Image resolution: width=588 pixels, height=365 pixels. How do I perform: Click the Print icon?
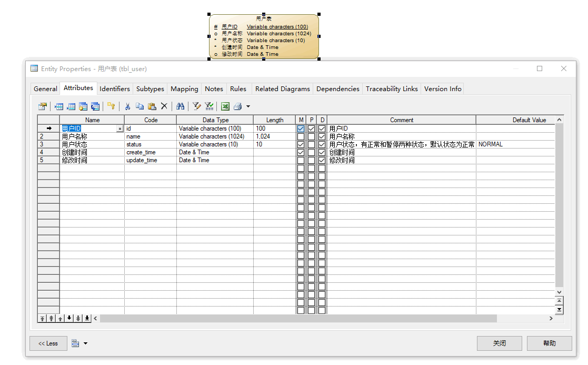238,106
